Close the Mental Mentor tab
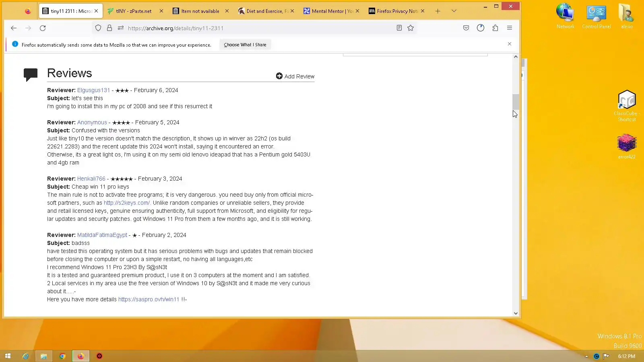The height and width of the screenshot is (362, 644). point(357,11)
